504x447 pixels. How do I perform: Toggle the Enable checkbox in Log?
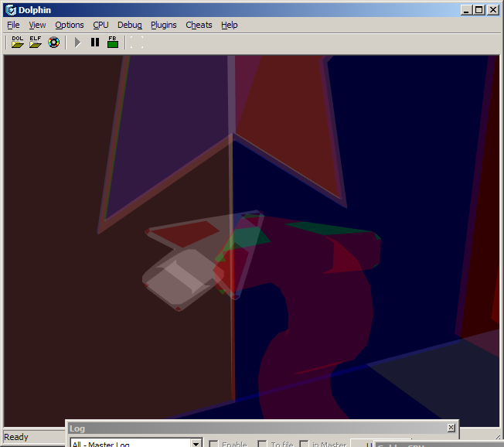tap(214, 445)
